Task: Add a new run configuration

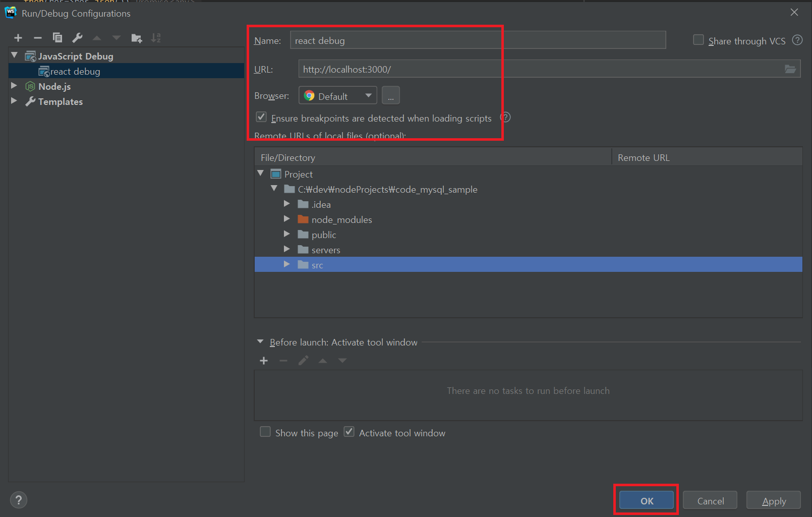Action: pos(18,37)
